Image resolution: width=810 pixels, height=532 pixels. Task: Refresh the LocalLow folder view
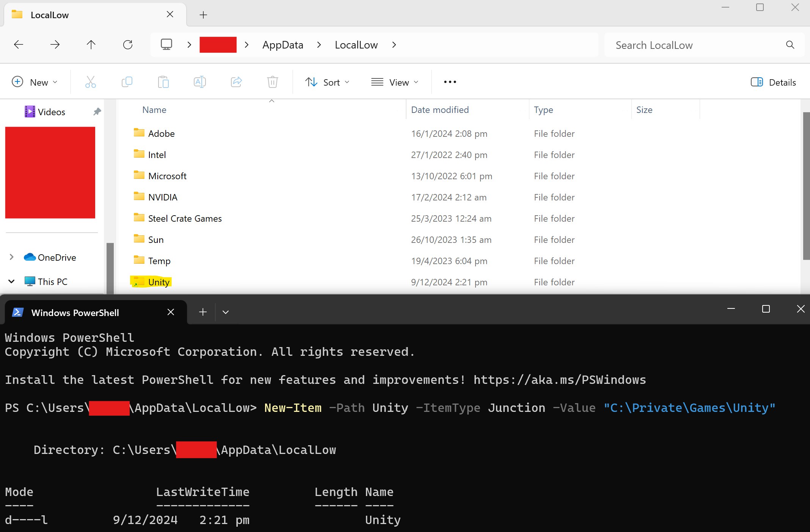coord(128,45)
